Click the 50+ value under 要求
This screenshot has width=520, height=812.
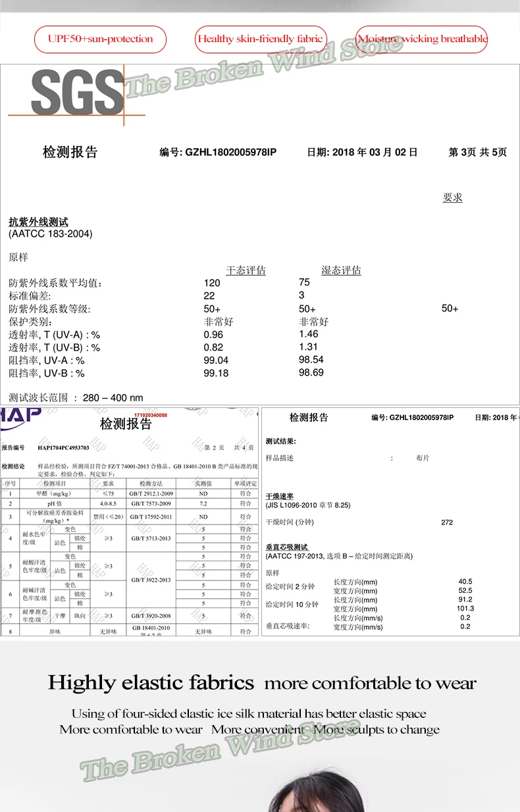pos(450,309)
